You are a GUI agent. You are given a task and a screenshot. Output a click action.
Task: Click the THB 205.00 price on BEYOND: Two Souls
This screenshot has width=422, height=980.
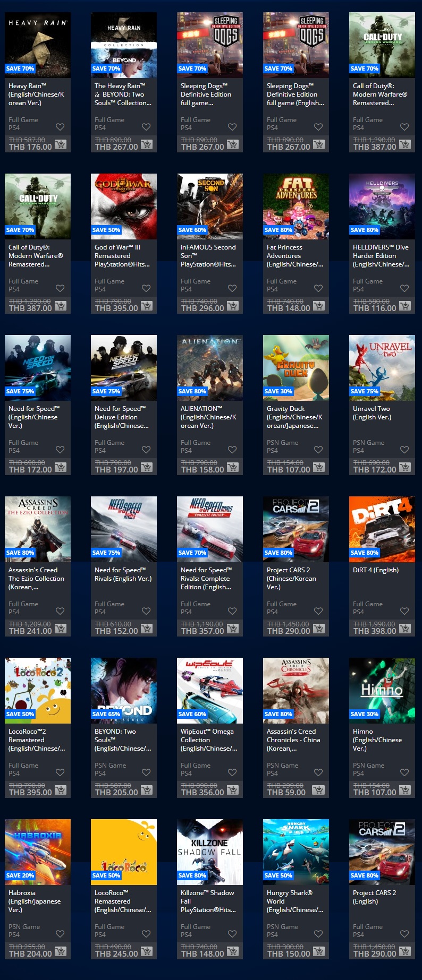pyautogui.click(x=116, y=793)
